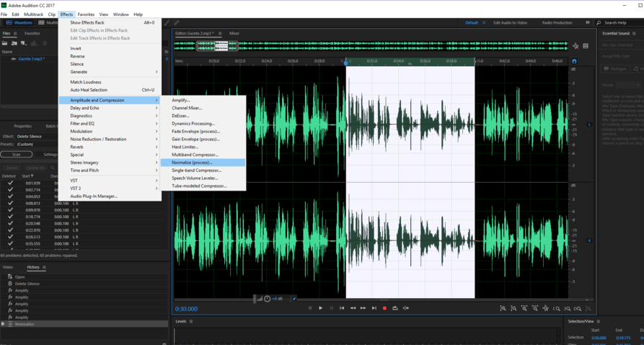The image size is (644, 345).
Task: Open Default workspace menu icon
Action: 484,22
